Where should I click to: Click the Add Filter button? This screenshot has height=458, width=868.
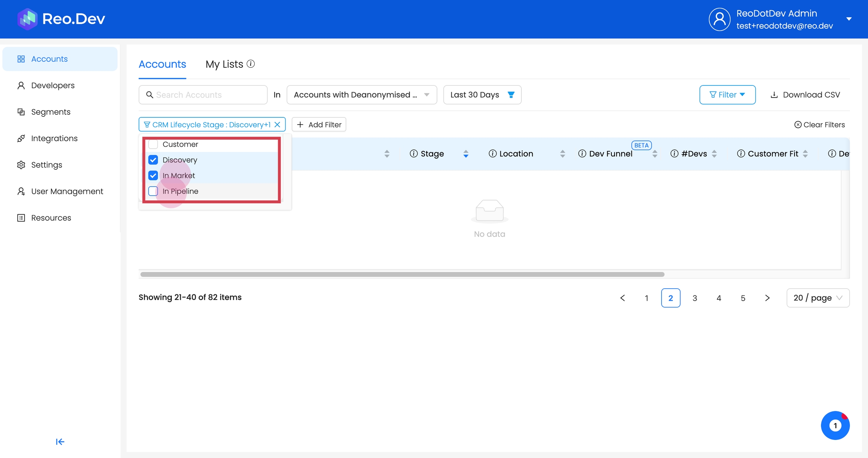(x=319, y=125)
